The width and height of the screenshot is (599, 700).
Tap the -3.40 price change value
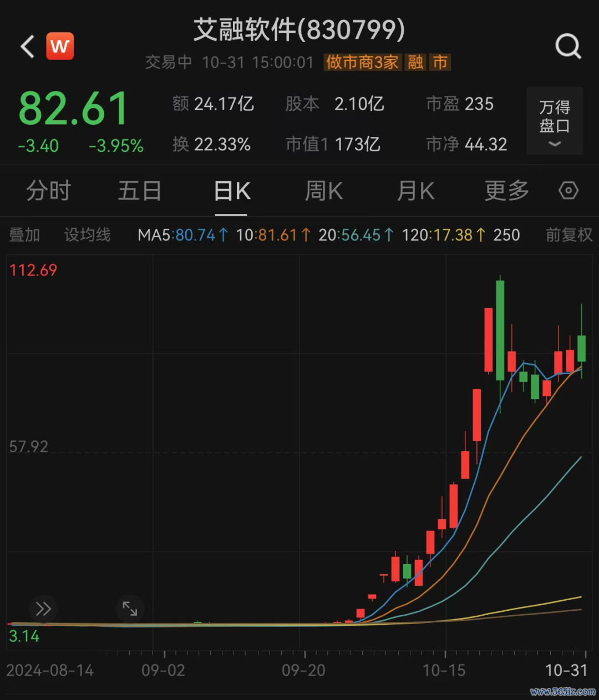[x=38, y=146]
